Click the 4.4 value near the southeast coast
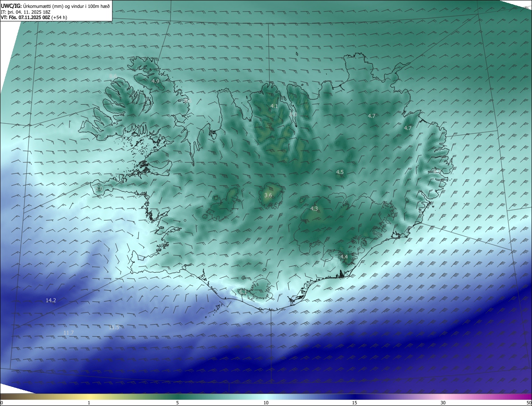 pos(344,257)
